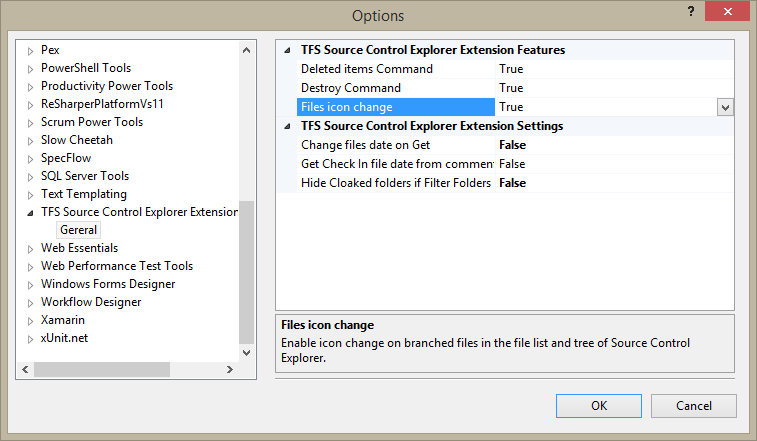Expand the Pex tree node

tap(30, 50)
